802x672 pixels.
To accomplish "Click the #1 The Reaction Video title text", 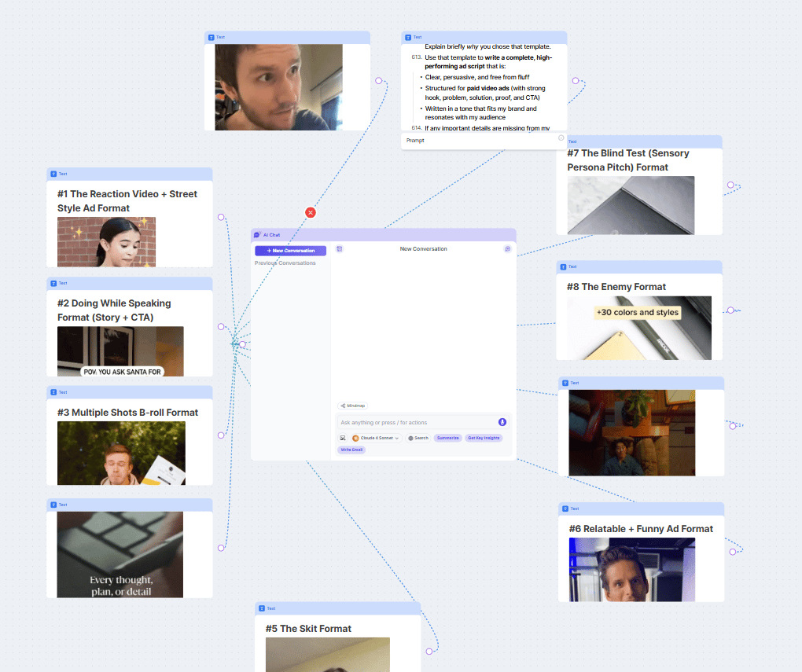I will [x=127, y=201].
